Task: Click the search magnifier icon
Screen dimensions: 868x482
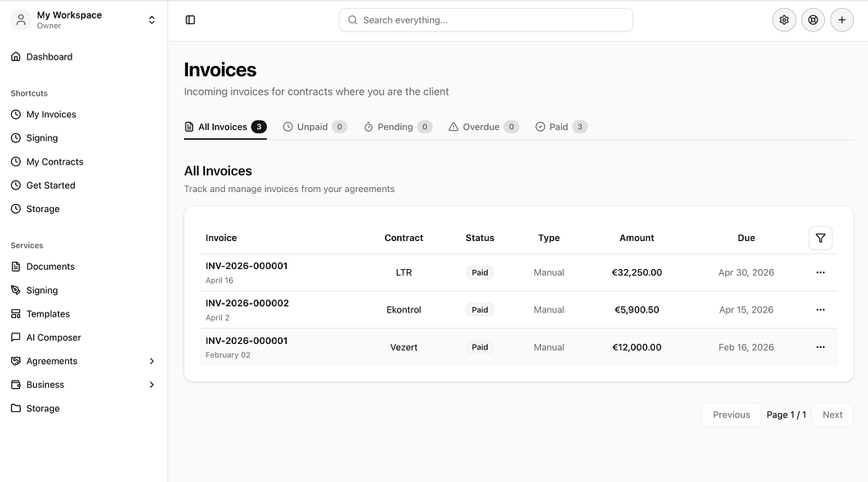Action: [x=353, y=20]
